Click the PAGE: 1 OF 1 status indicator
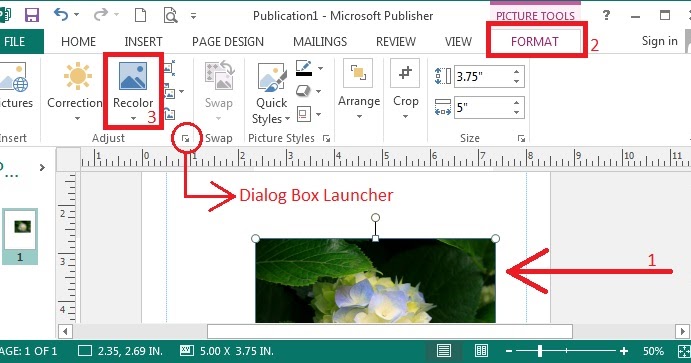691x363 pixels. pos(28,351)
